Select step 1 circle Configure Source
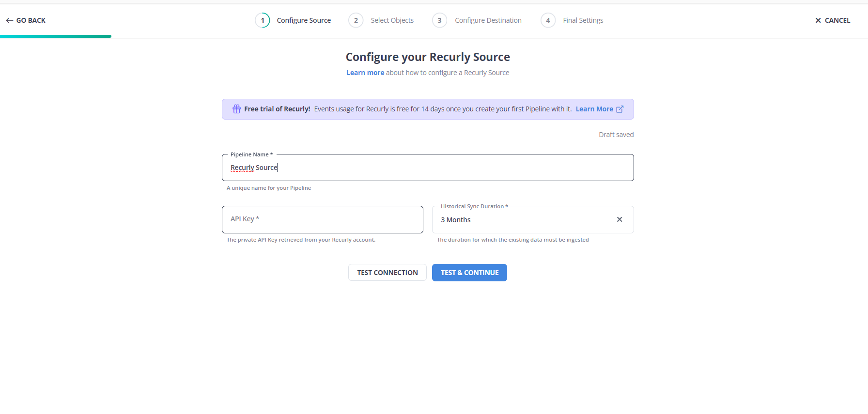868x414 pixels. 263,20
